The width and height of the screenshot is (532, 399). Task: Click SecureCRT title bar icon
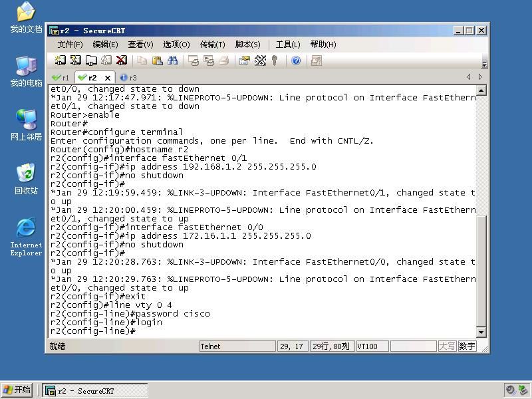(54, 31)
